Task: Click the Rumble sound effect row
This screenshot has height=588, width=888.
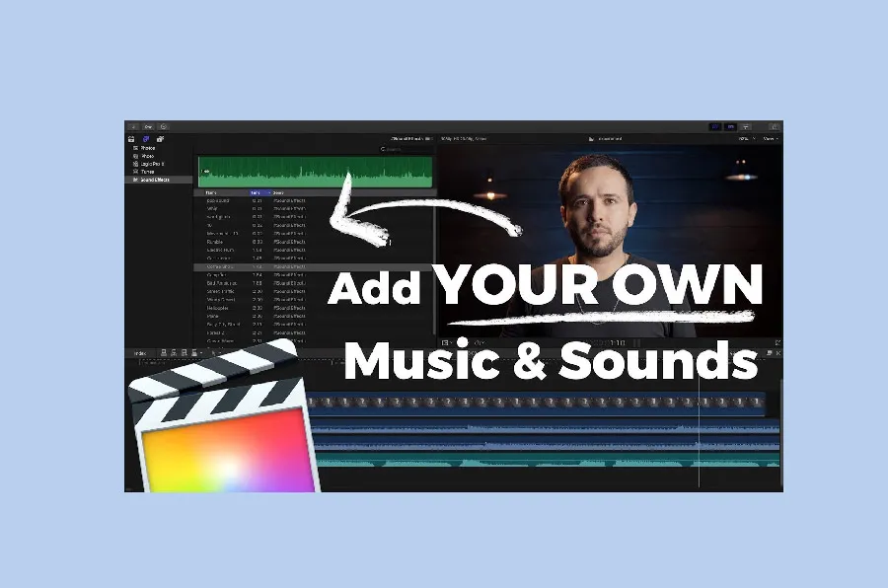Action: pyautogui.click(x=215, y=241)
